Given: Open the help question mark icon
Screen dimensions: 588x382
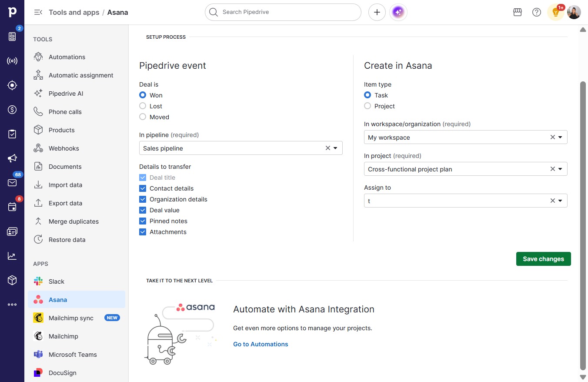Looking at the screenshot, I should (537, 12).
